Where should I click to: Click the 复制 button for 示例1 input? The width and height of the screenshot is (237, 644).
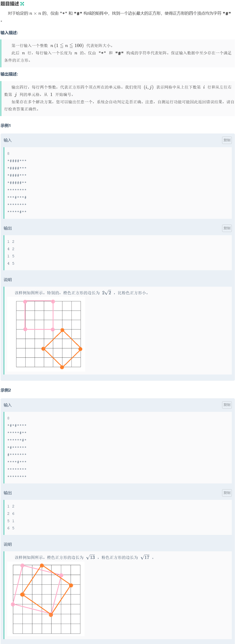(x=227, y=140)
